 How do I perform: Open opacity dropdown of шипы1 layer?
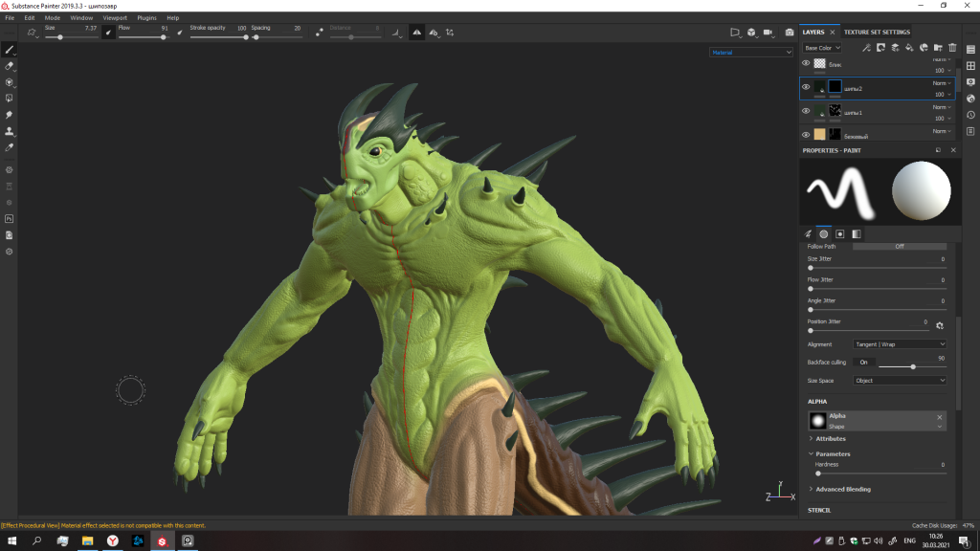pos(943,118)
